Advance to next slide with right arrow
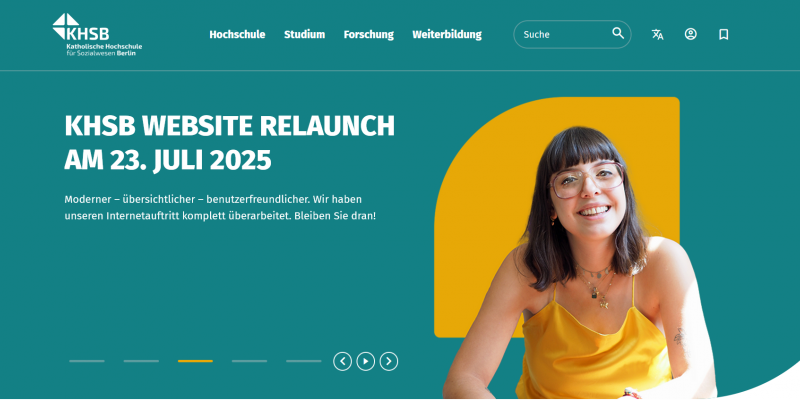This screenshot has height=400, width=800. (x=389, y=361)
